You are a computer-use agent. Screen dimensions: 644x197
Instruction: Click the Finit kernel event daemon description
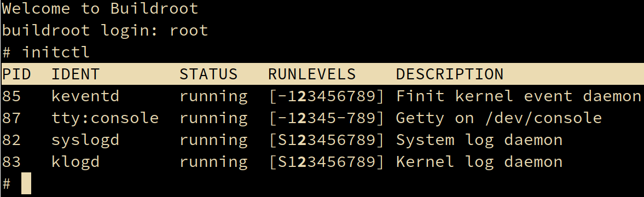click(x=518, y=96)
